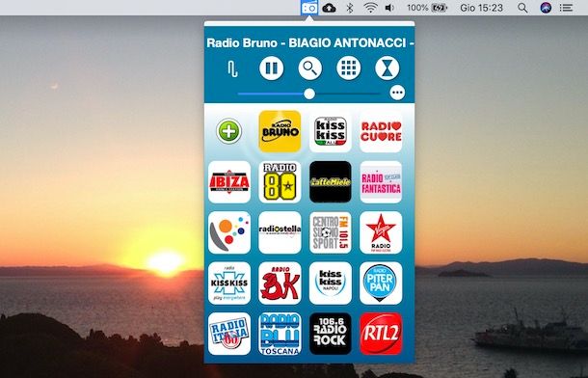Play the colored dots logo station
The height and width of the screenshot is (378, 588).
(229, 232)
